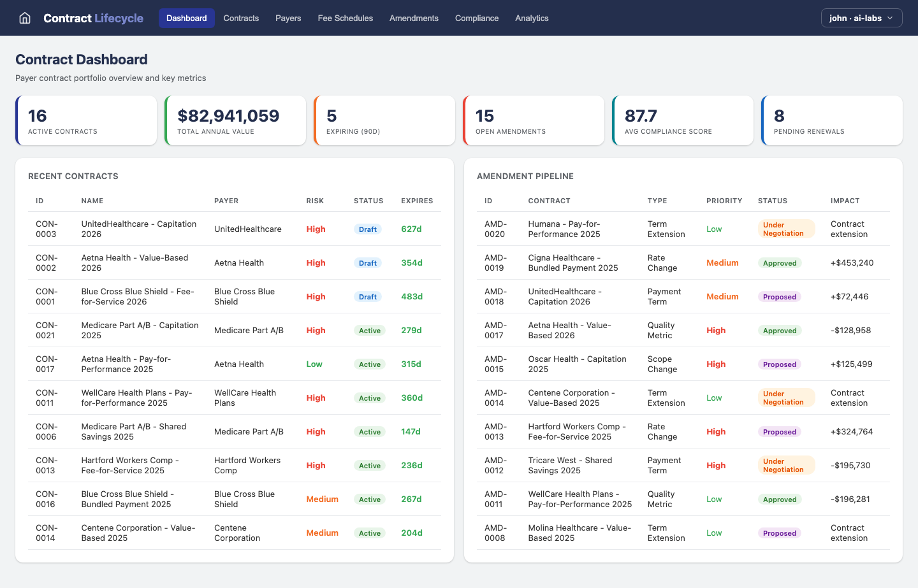The height and width of the screenshot is (588, 918).
Task: Open the john · ai-labs account dropdown
Action: (861, 18)
